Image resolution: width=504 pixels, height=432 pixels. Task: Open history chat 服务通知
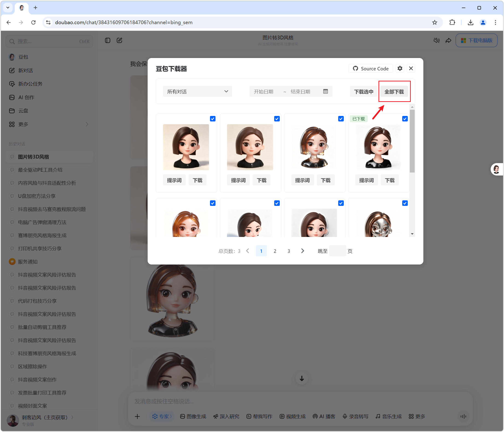tap(49, 262)
